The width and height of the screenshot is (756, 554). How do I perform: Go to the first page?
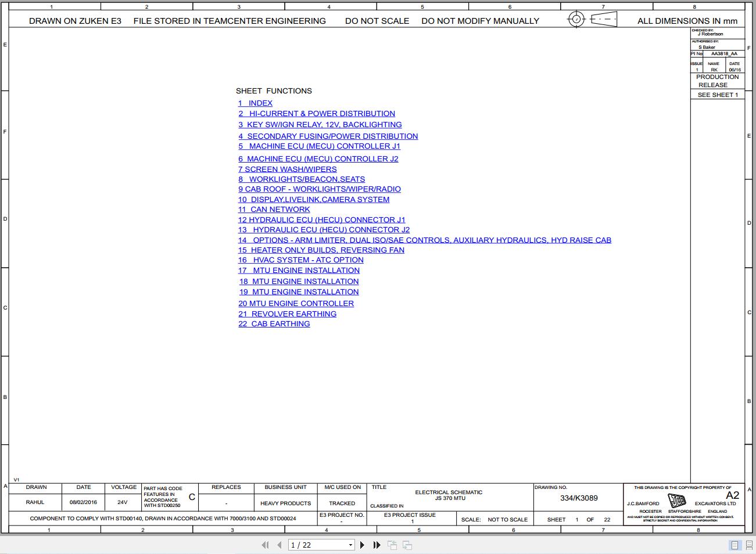(x=265, y=545)
